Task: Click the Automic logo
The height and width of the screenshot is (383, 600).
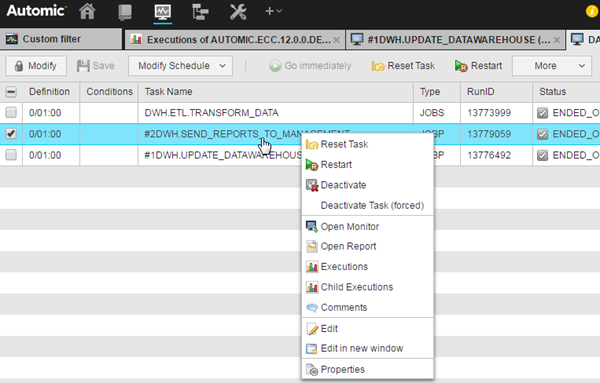Action: [37, 11]
